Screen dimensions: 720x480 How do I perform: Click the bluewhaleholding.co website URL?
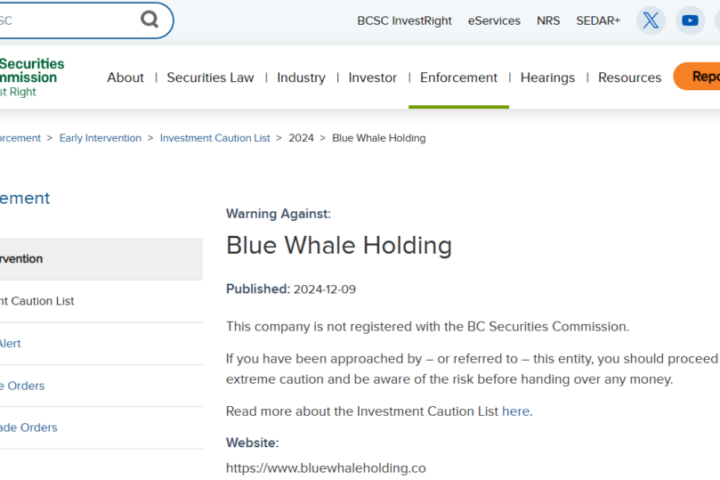point(326,468)
